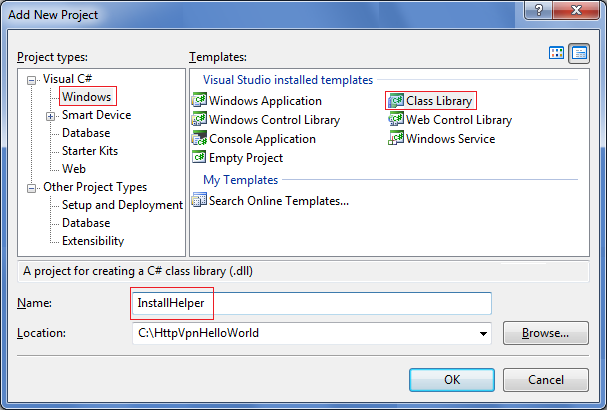Collapse the Visual C# tree node
Screen dimensions: 607x411
31,80
